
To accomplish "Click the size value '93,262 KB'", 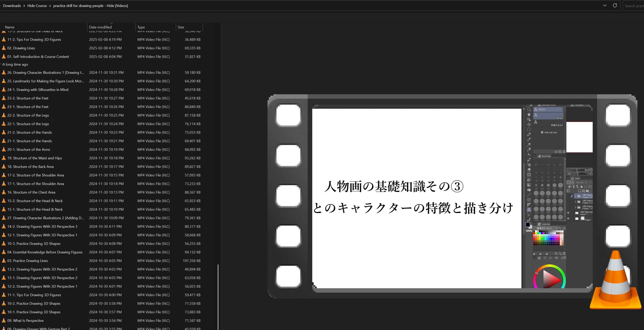I will (193, 158).
